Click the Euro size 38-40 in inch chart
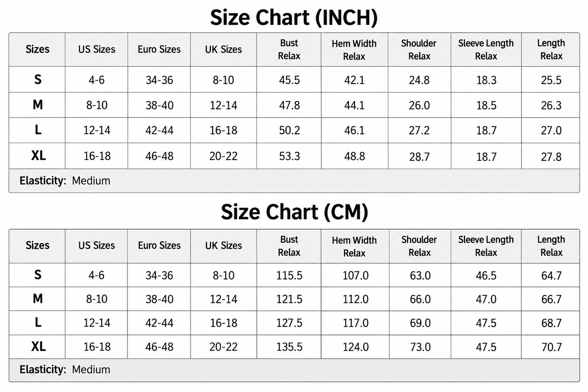Viewport: 588px width, 392px height. [160, 105]
